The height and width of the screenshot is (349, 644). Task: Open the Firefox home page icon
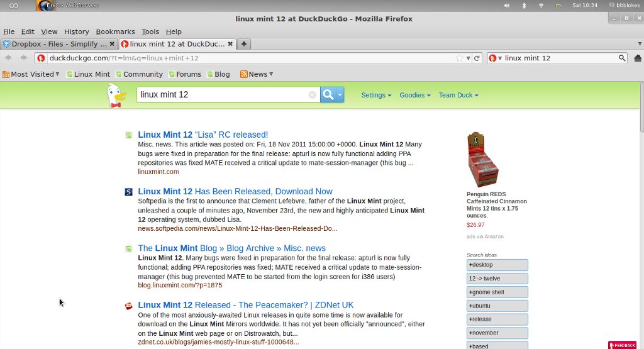[x=638, y=58]
